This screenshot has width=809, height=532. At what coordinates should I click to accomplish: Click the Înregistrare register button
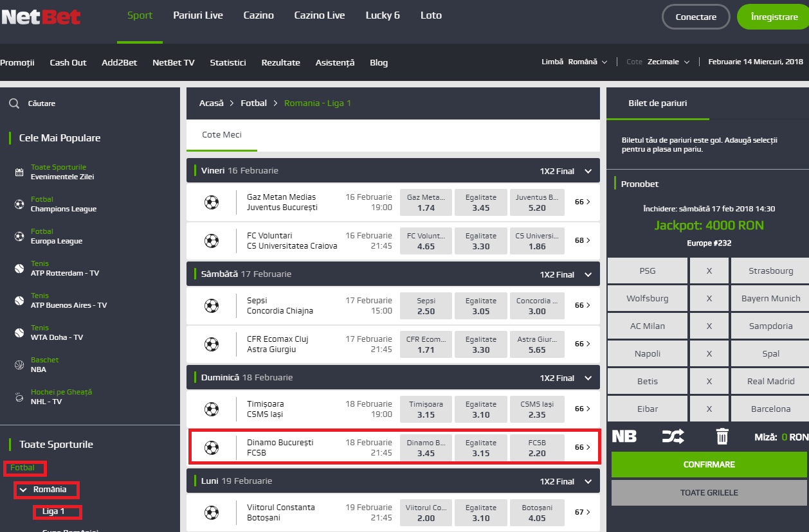pyautogui.click(x=773, y=17)
